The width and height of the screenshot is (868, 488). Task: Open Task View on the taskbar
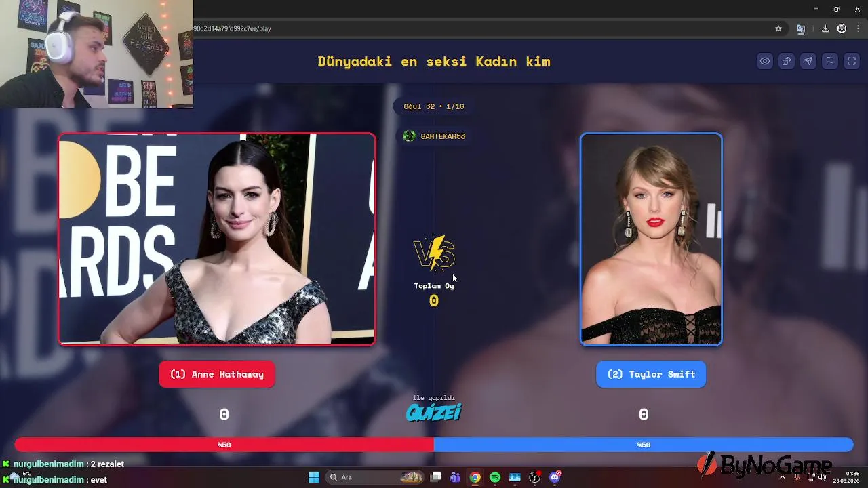coord(436,477)
